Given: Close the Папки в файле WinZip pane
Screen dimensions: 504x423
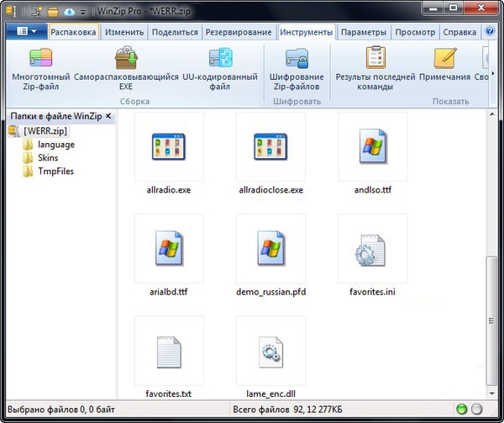Looking at the screenshot, I should click(108, 116).
